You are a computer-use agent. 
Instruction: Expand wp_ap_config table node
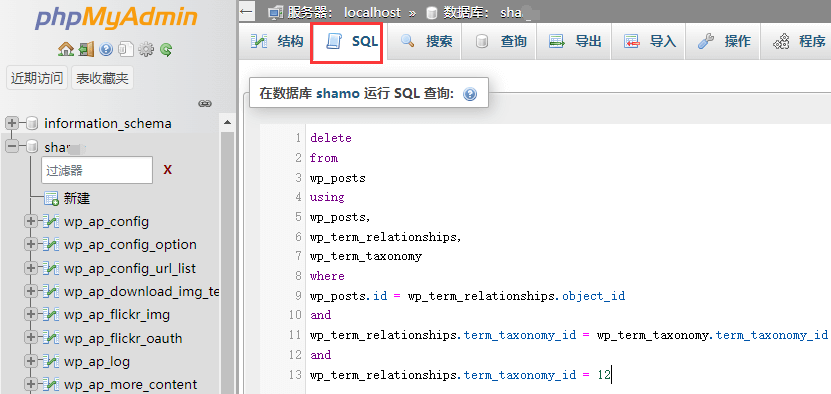[x=31, y=221]
